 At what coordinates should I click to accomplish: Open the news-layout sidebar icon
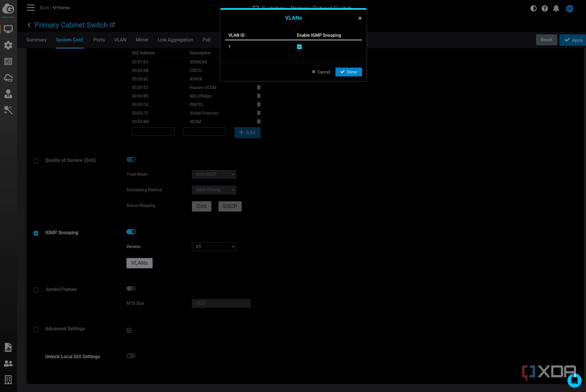tap(8, 61)
